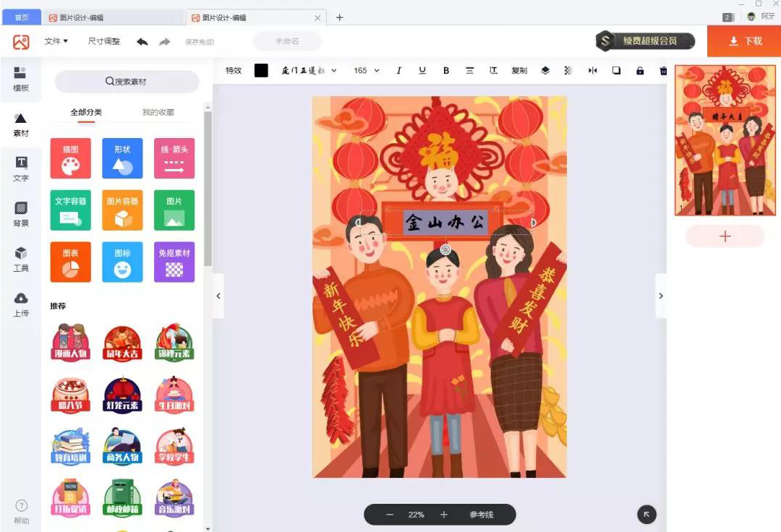Toggle underline text formatting
781x532 pixels.
[x=422, y=71]
